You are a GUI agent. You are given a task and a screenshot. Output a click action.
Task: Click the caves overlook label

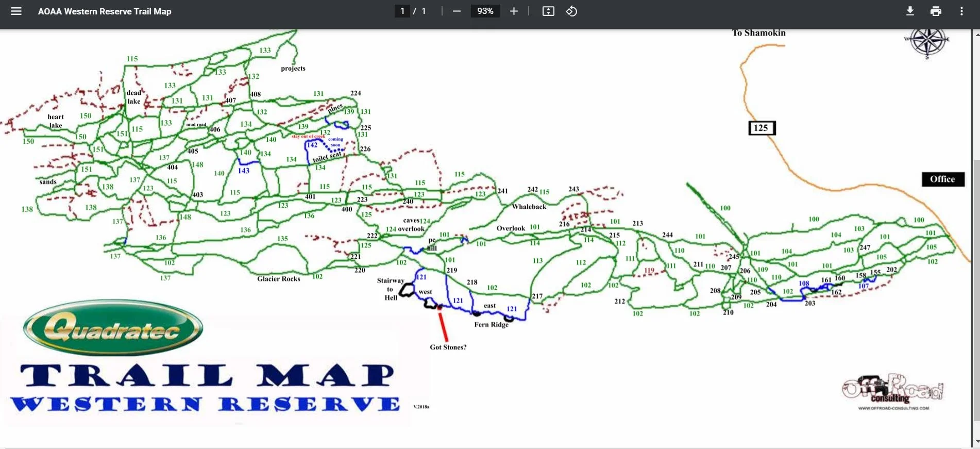411,225
